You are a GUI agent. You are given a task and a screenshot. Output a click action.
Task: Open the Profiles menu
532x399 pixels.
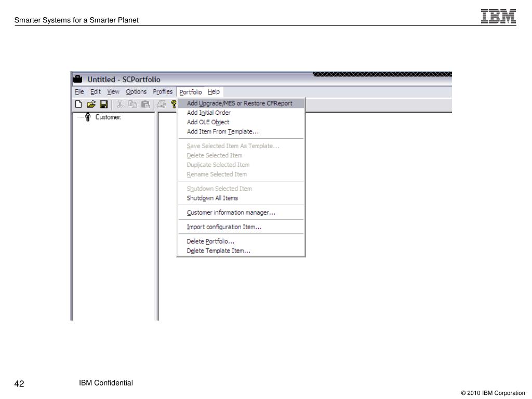tap(163, 91)
